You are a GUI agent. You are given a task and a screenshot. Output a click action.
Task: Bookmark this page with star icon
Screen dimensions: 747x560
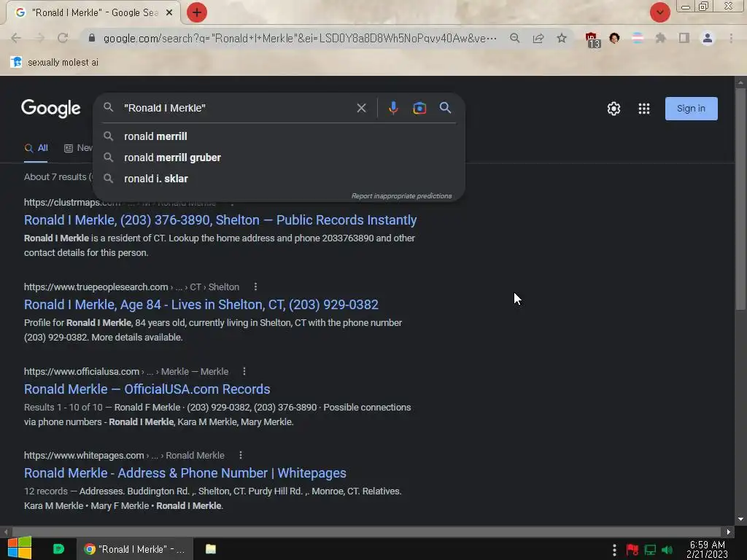(562, 38)
